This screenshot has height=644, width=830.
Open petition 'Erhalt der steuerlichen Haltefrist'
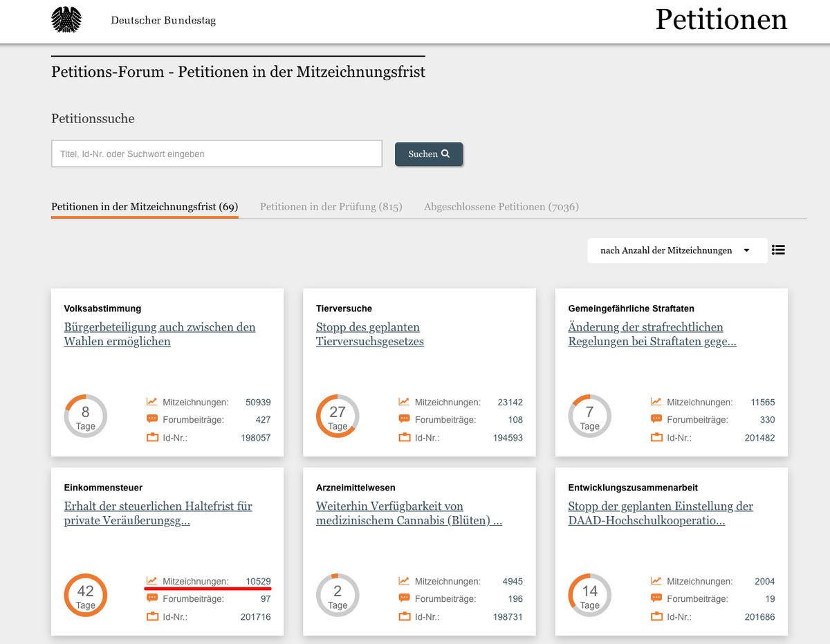pyautogui.click(x=158, y=513)
